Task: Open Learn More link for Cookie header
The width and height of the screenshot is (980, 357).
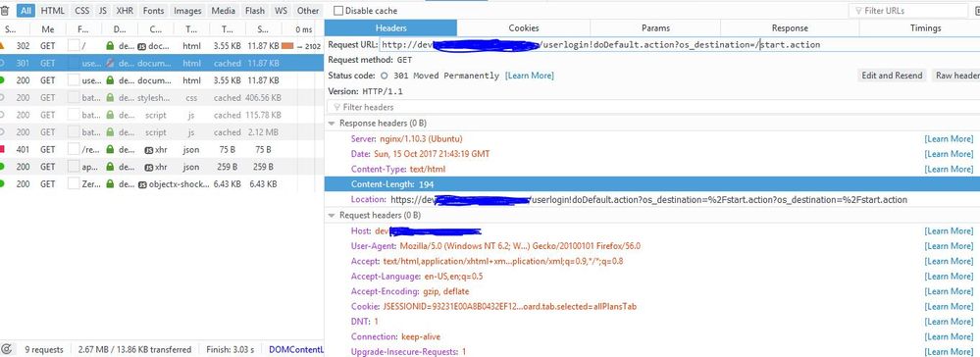Action: (x=949, y=307)
